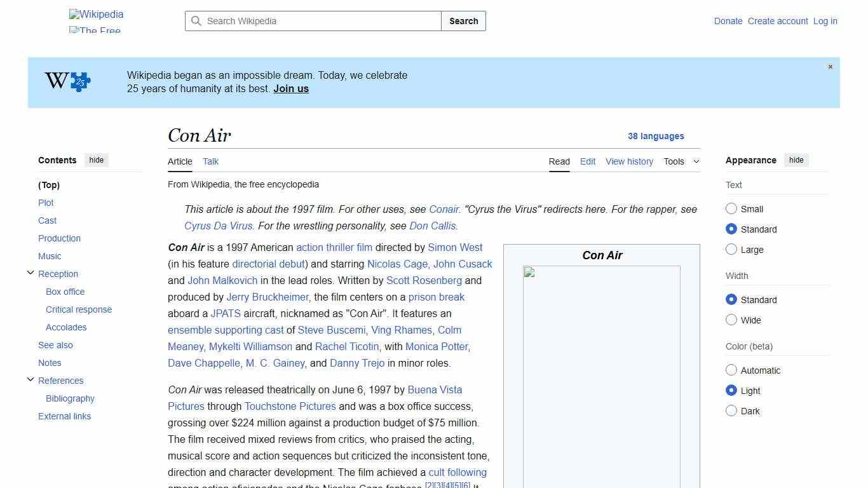This screenshot has width=868, height=488.
Task: Click the missing Wikipedia wordmark image
Action: pos(94,30)
